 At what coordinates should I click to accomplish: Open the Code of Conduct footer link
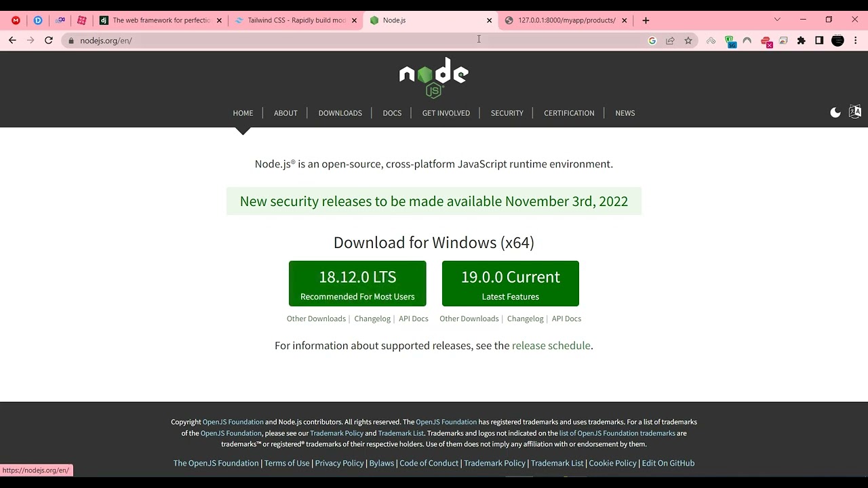(429, 463)
